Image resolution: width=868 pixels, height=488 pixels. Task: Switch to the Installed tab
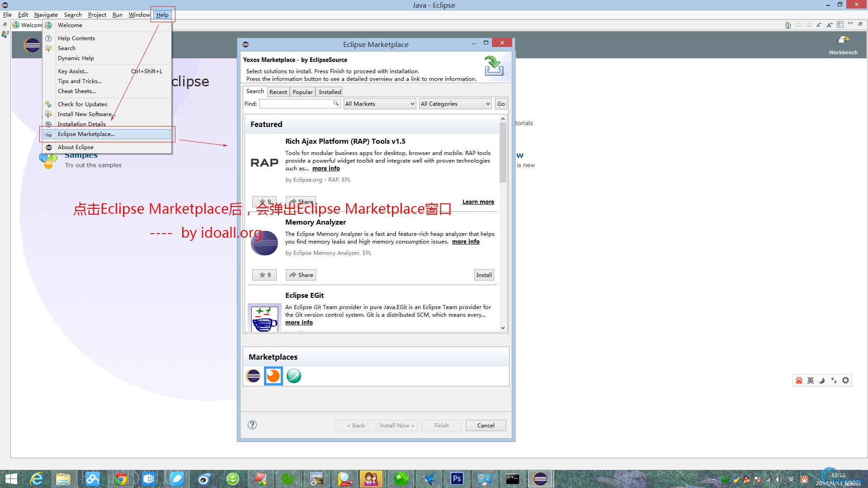pyautogui.click(x=330, y=92)
